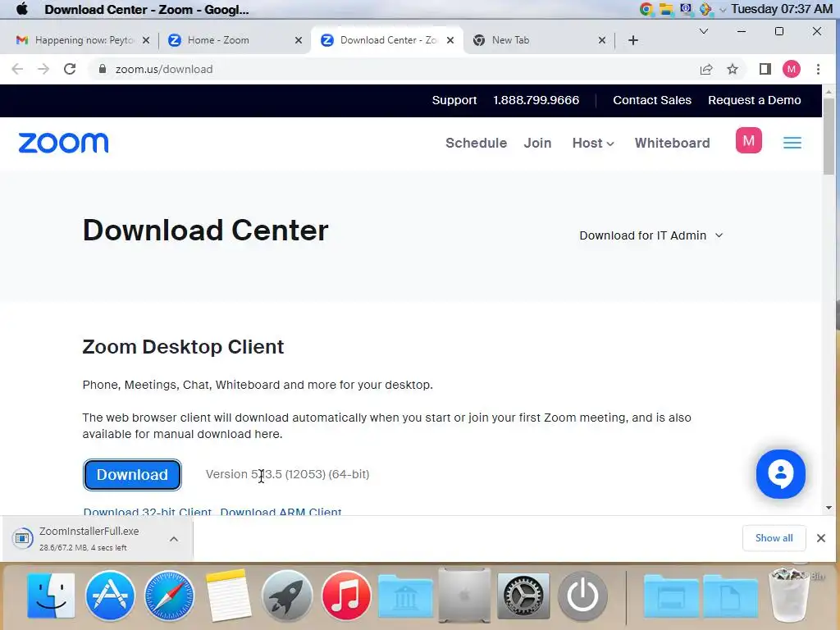Open Whiteboard in the navigation
Screen dimensions: 840x630
point(673,143)
